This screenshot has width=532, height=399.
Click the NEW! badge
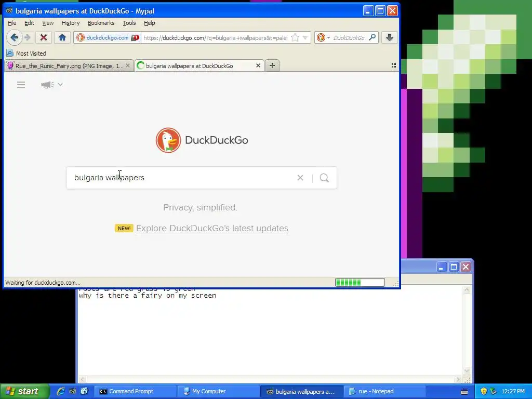coord(124,229)
